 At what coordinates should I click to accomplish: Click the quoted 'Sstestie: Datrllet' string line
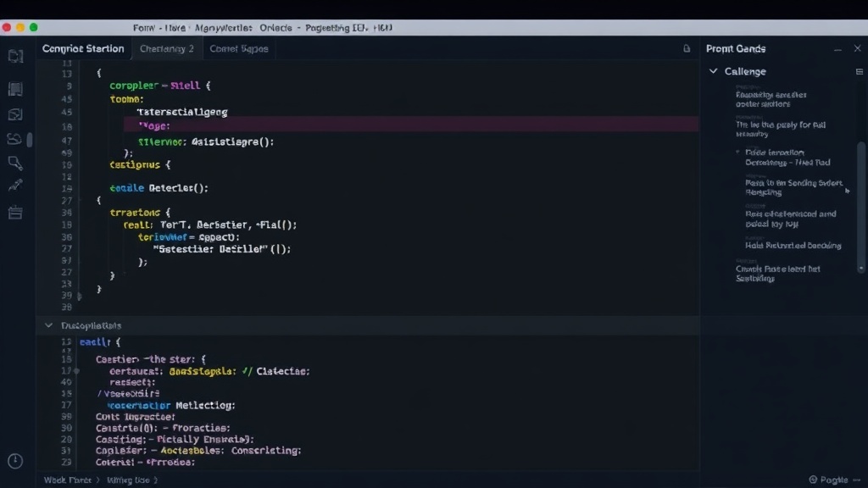(221, 250)
